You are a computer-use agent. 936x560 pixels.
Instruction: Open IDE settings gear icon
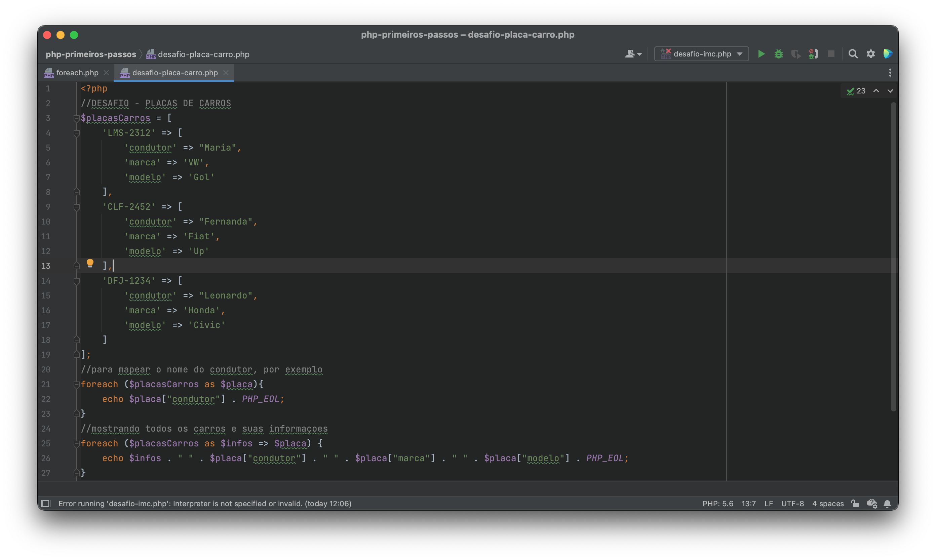pyautogui.click(x=871, y=54)
